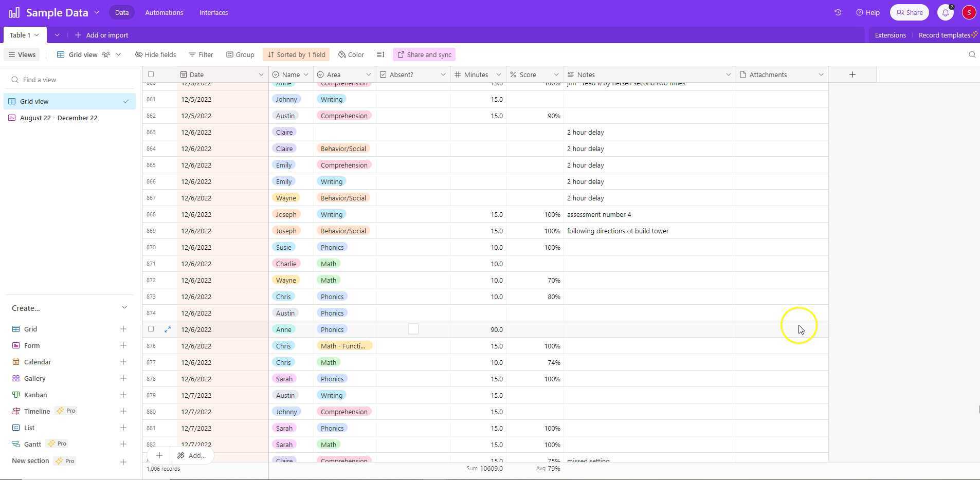Open the Date field dropdown menu
The width and height of the screenshot is (980, 480).
pos(261,74)
